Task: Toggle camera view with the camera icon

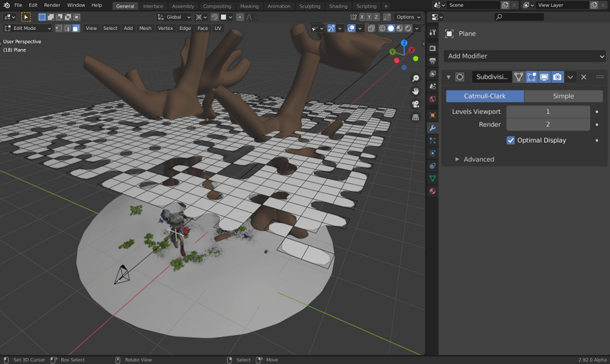Action: pyautogui.click(x=415, y=104)
